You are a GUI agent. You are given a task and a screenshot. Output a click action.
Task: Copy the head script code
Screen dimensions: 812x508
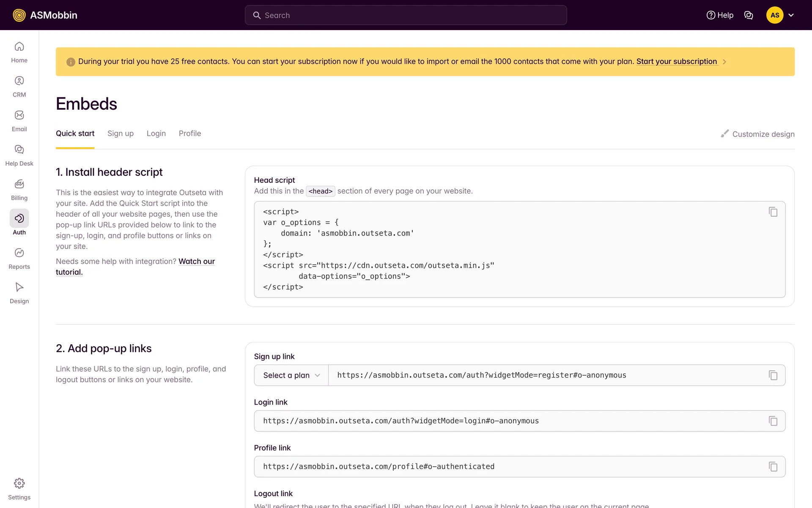click(773, 212)
